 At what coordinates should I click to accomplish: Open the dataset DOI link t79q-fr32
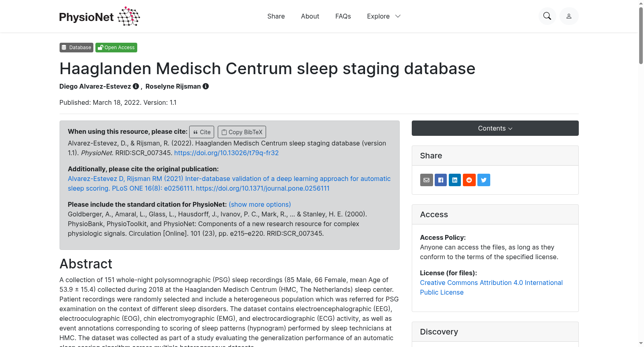pos(227,153)
